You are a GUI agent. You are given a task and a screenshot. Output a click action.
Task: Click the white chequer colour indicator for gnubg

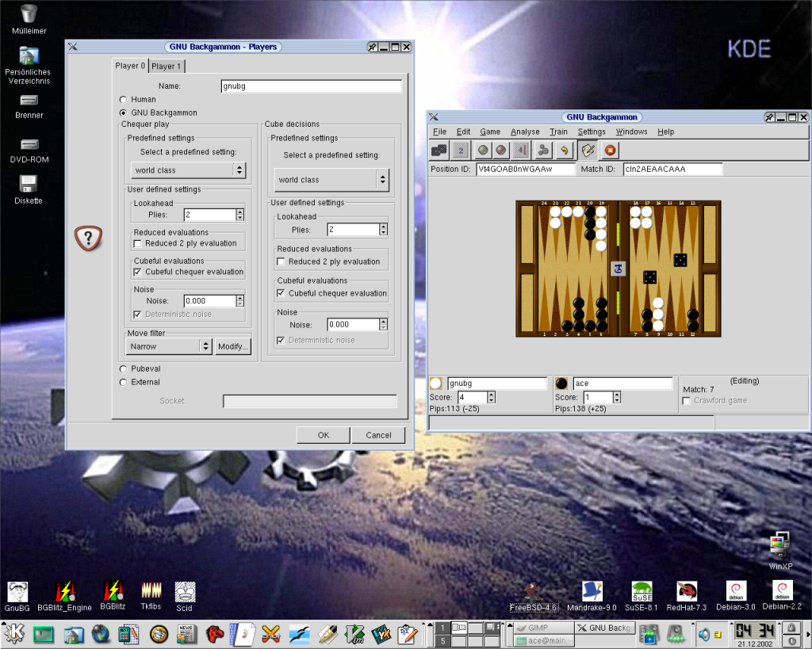tap(435, 384)
